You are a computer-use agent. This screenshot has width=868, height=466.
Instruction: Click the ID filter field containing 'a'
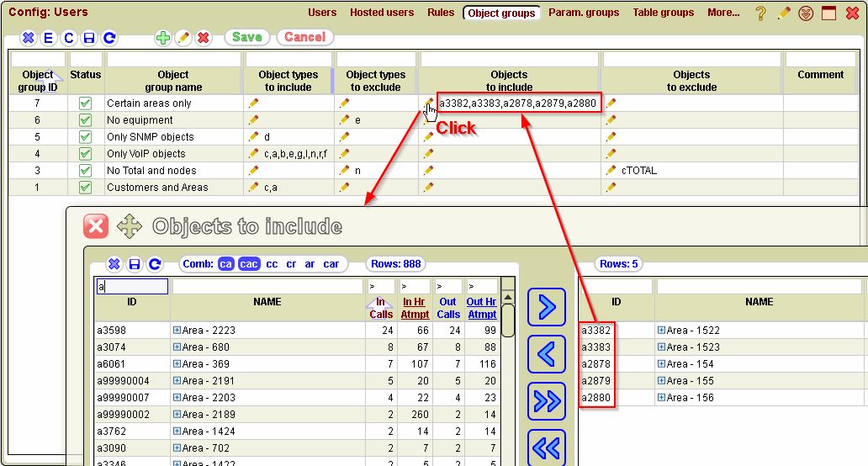(132, 286)
